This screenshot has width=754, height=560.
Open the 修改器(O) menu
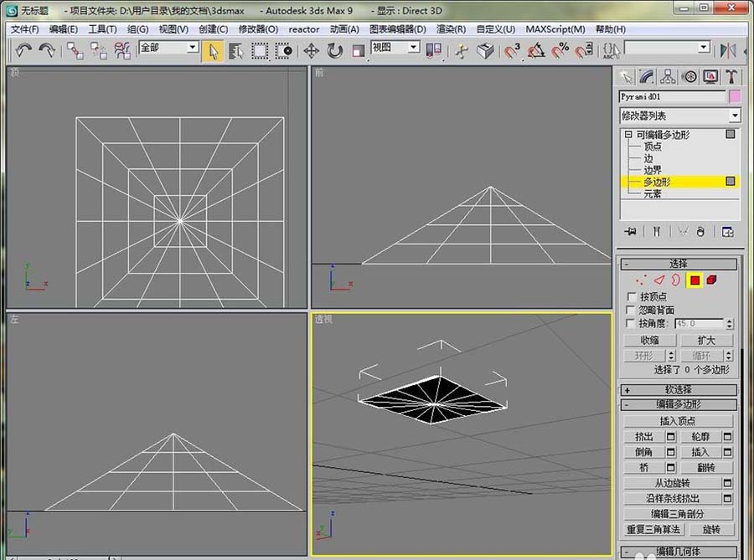click(258, 28)
